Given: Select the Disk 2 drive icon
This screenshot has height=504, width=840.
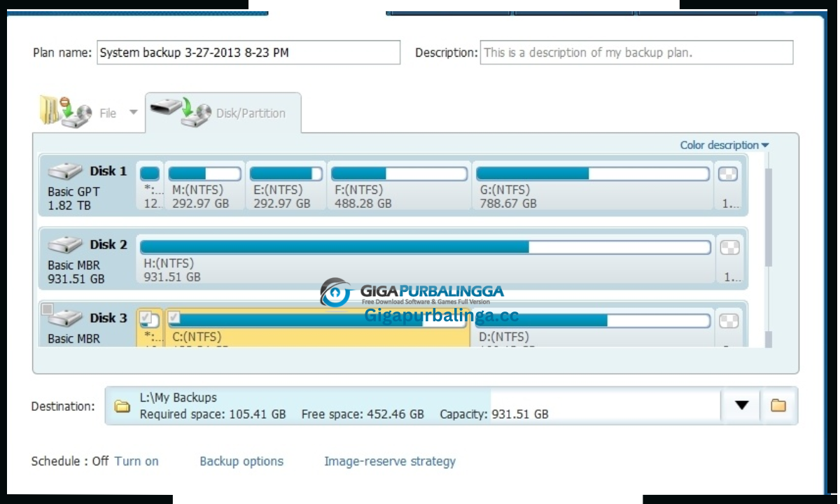Looking at the screenshot, I should (x=65, y=245).
